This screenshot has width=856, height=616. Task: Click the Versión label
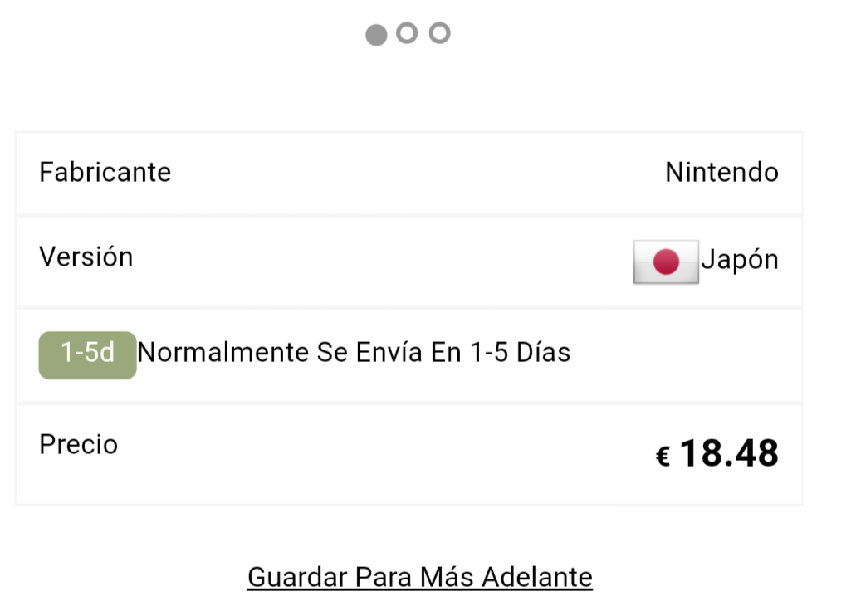pos(86,257)
